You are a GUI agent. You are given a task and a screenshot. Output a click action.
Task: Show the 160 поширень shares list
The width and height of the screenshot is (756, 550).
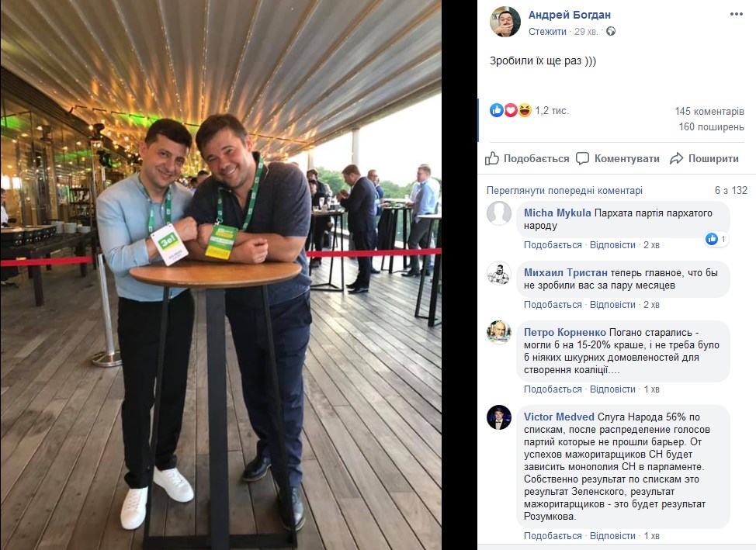coord(711,126)
